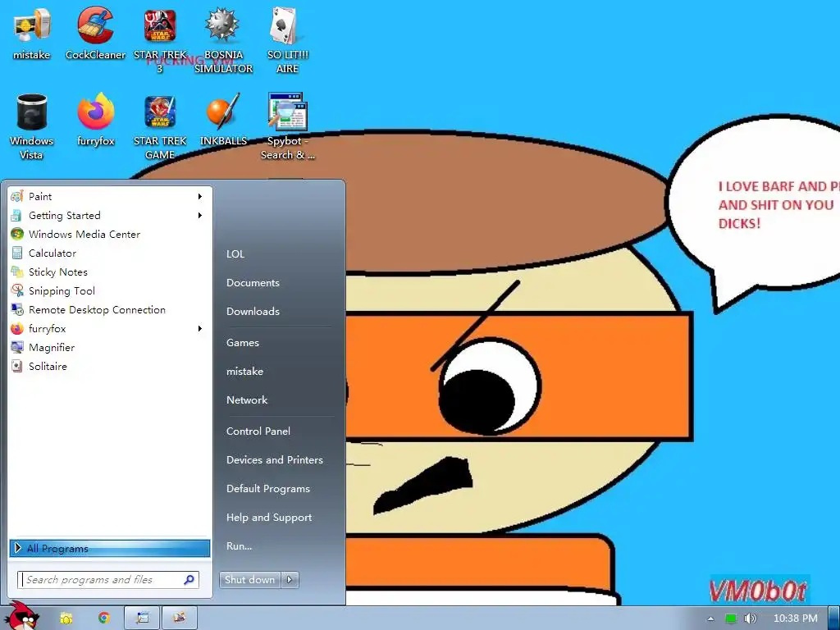Open Help and Support
Viewport: 840px width, 630px height.
point(269,518)
